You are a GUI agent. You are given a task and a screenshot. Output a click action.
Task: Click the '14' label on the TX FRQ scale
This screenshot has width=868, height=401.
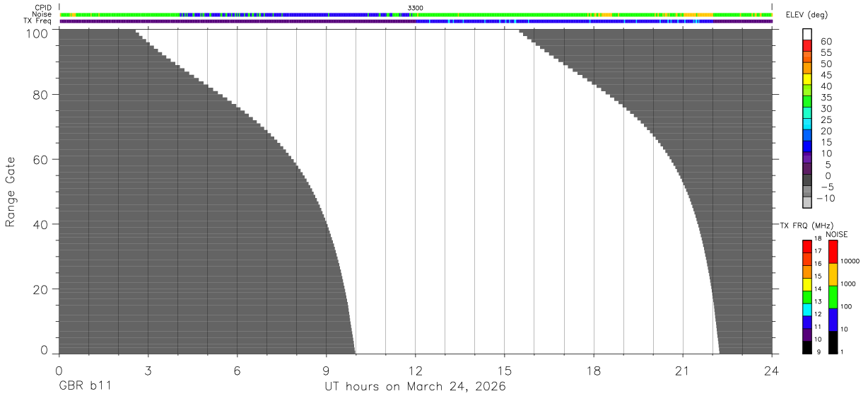[x=818, y=289]
